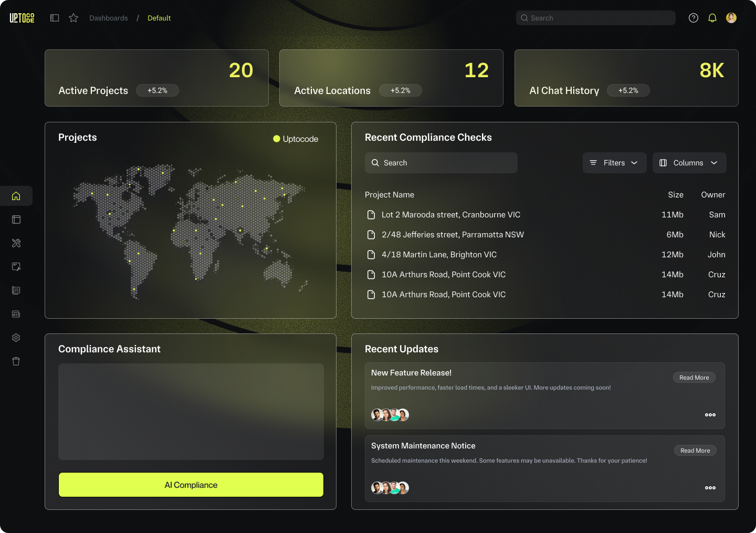Click file icon for Lot 2 Marooda street
This screenshot has height=533, width=756.
371,215
